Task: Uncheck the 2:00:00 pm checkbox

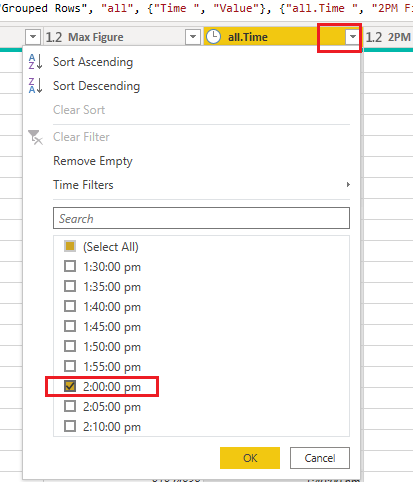Action: (x=70, y=386)
